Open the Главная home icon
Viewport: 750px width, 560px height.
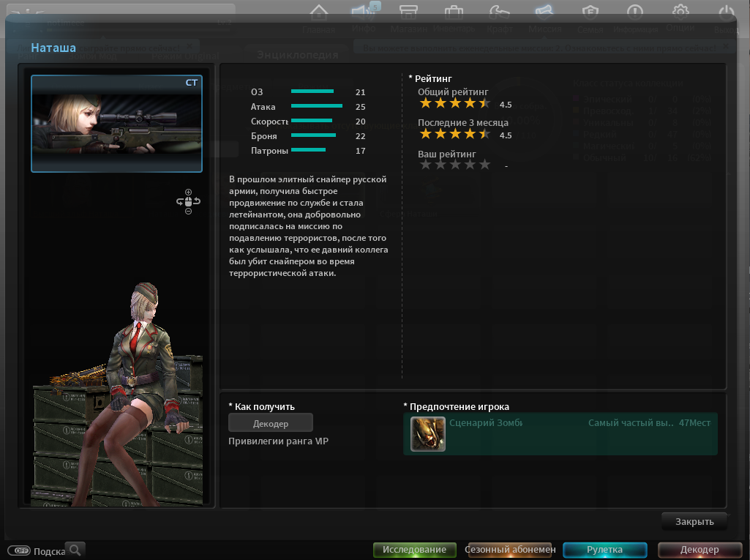click(318, 13)
